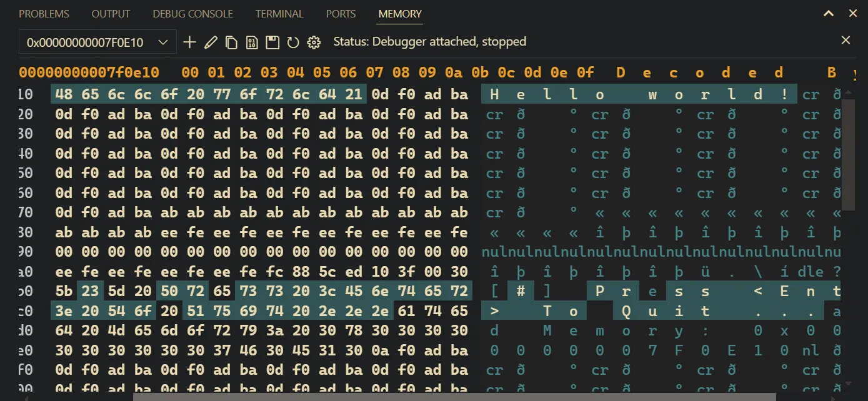Save the memory contents to file

pos(272,42)
